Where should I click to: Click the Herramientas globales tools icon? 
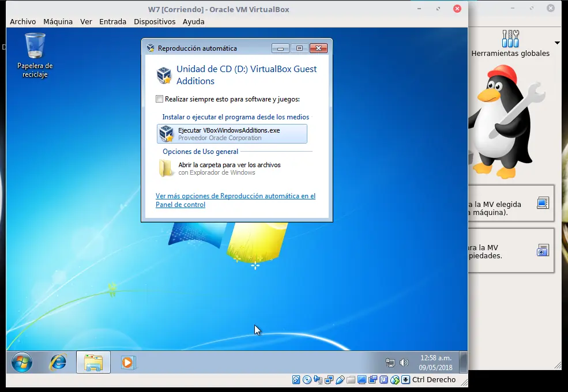coord(510,39)
